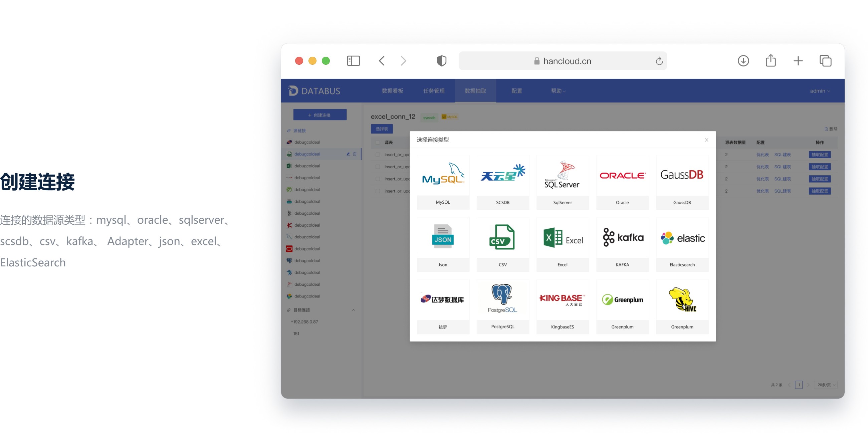Click the hancloud.cn address bar

coord(563,61)
